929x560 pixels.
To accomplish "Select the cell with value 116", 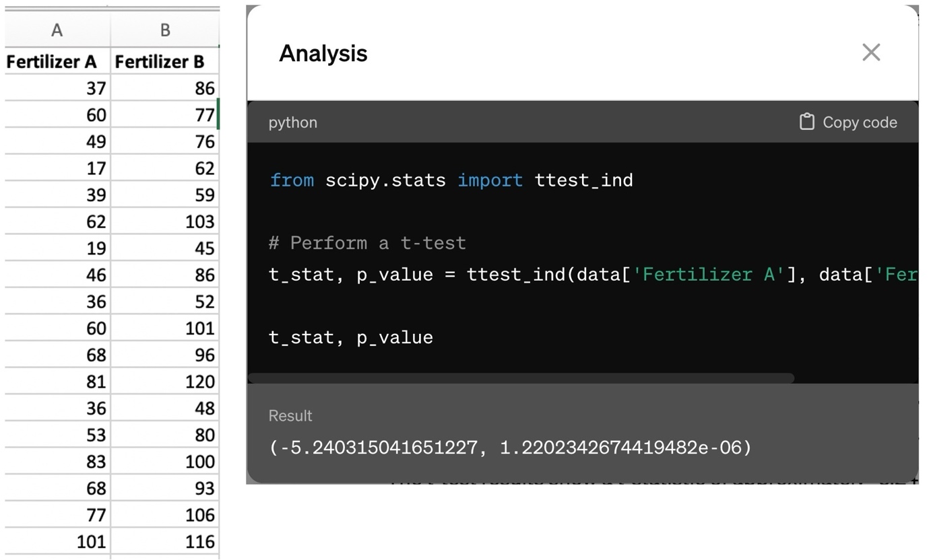I will (165, 542).
